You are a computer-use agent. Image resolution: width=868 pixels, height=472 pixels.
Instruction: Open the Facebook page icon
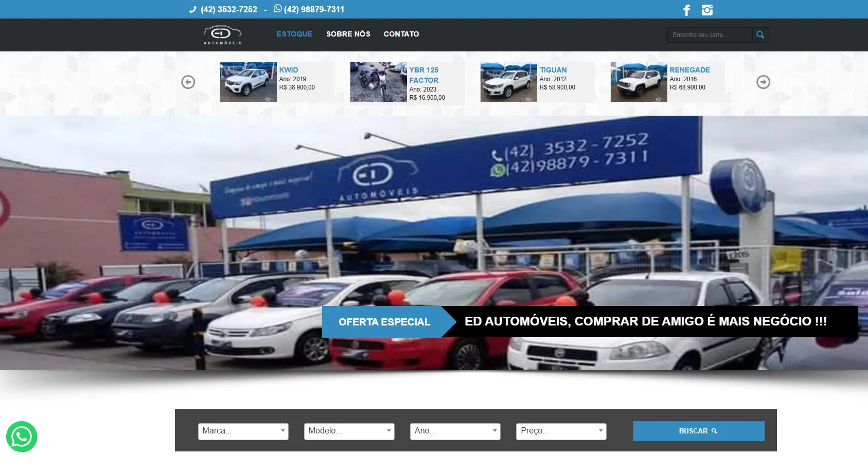pos(686,10)
